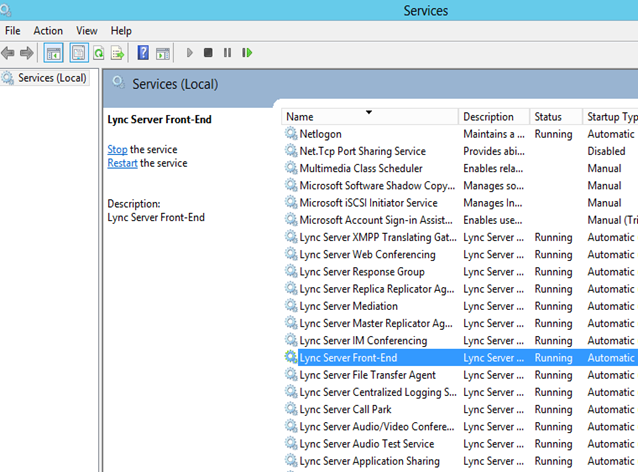Click gear icon beside Multimedia Class Scheduler
This screenshot has width=638, height=472.
click(291, 168)
